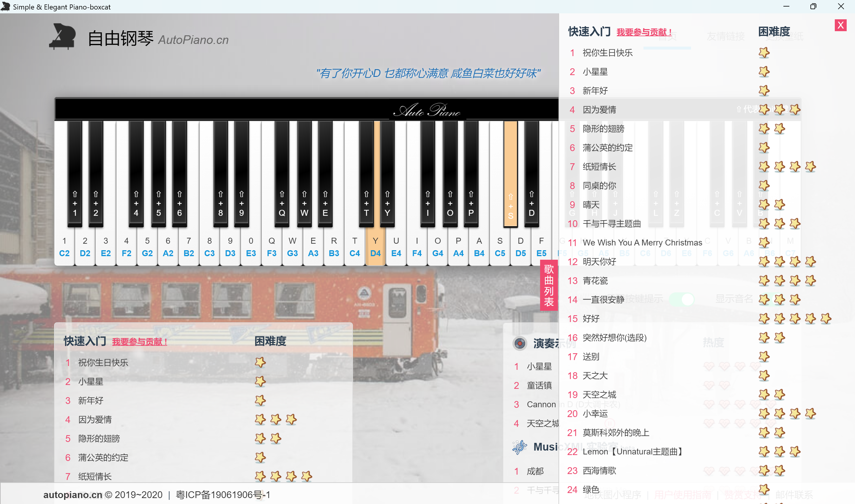Play the black key labeled ⇧+4
This screenshot has width=855, height=504.
[x=136, y=174]
